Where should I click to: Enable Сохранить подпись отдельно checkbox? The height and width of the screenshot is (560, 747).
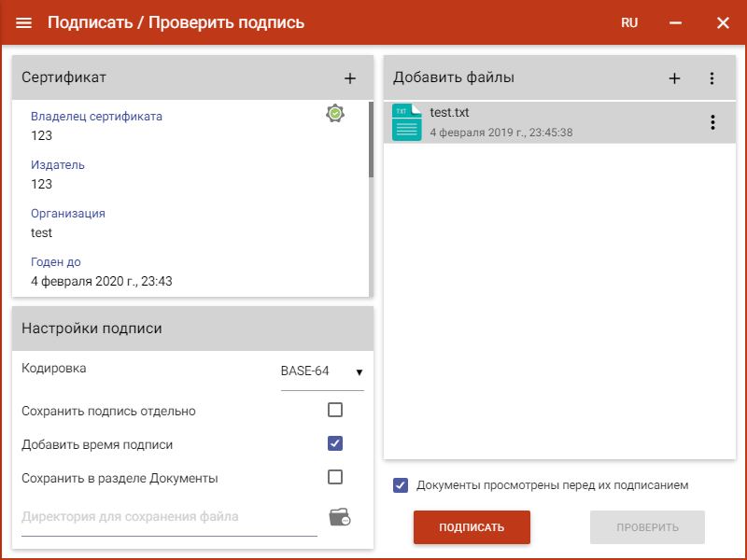pos(335,410)
